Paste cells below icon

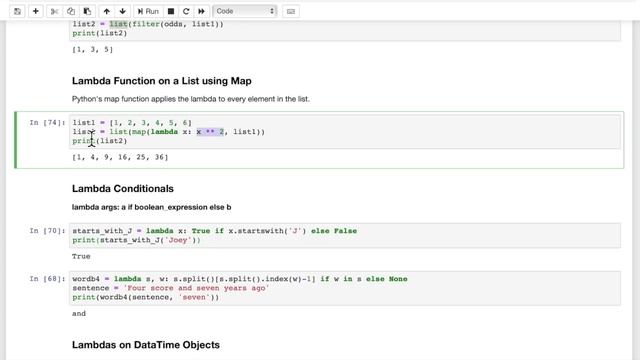87,11
